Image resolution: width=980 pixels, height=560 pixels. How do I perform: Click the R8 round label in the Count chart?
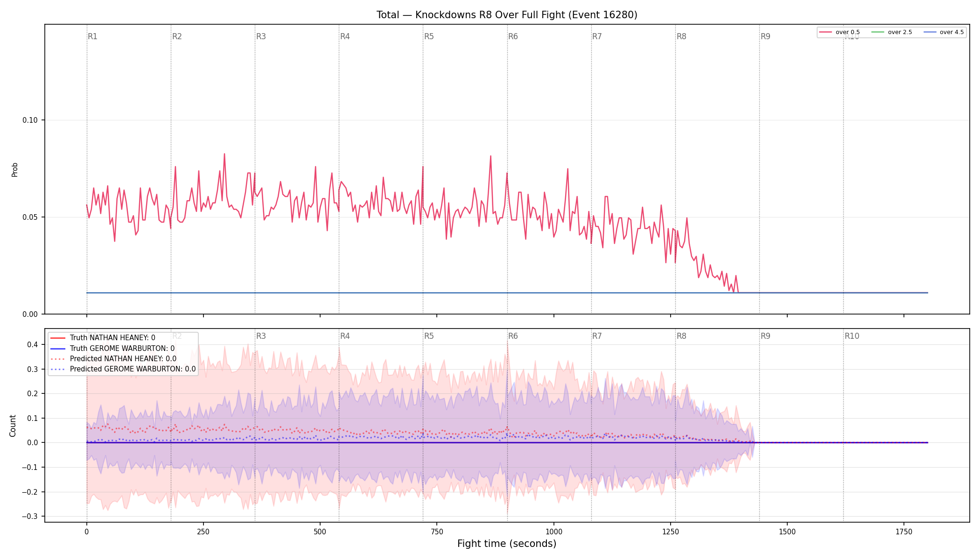click(681, 336)
